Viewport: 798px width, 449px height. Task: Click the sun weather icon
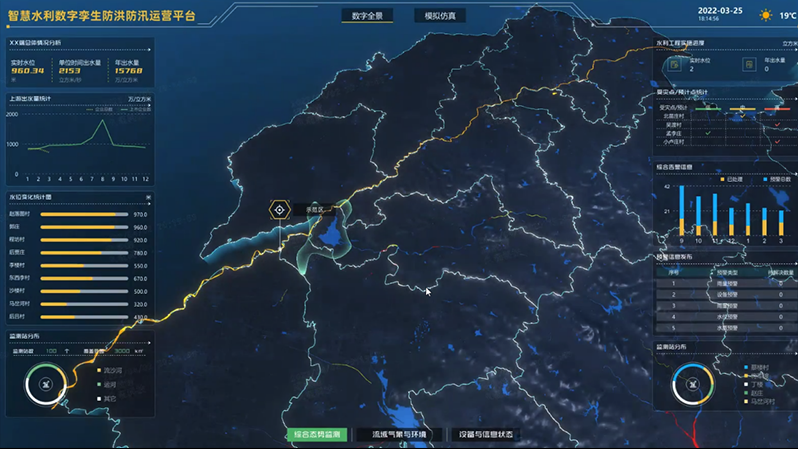coord(766,15)
